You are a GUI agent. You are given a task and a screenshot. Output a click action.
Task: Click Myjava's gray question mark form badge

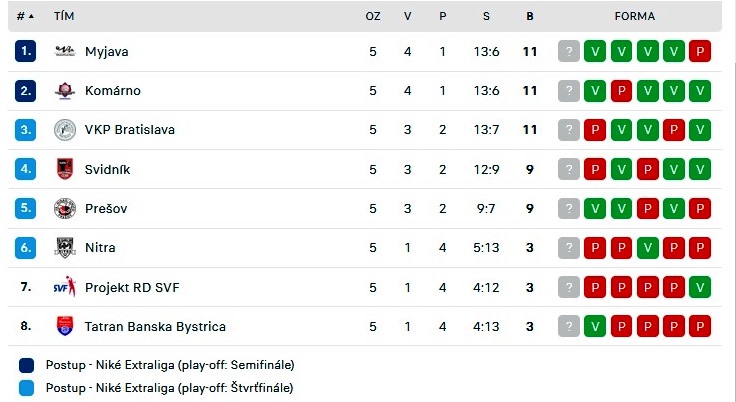coord(569,51)
